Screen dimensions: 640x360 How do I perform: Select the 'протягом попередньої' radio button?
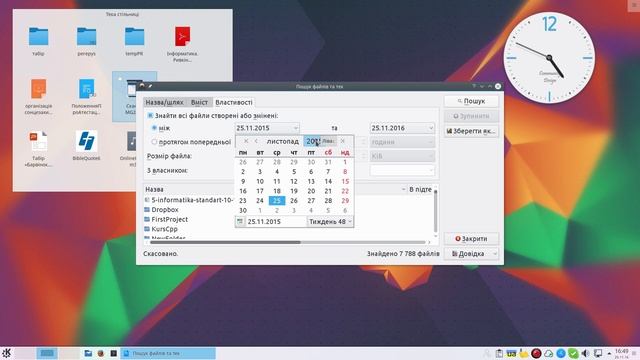pos(154,142)
